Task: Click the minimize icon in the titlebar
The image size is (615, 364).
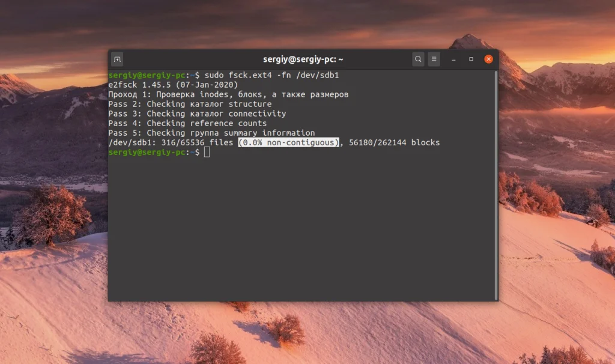Action: click(x=455, y=59)
